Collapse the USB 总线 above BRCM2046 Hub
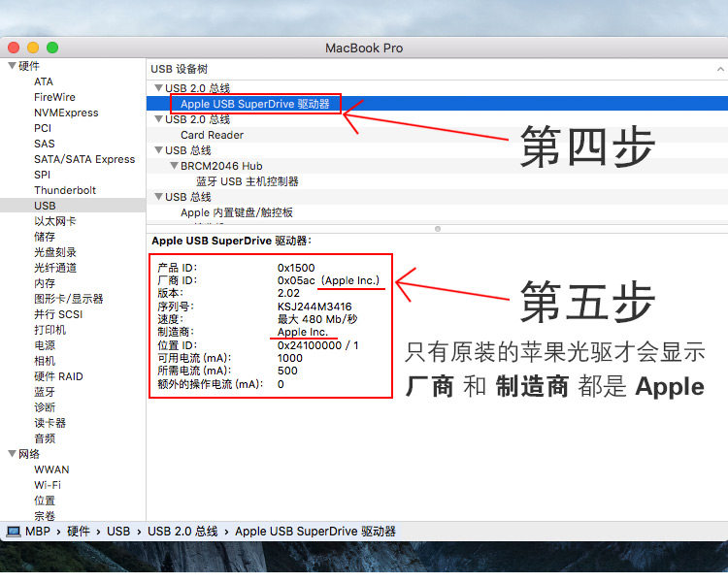Screen dimensions: 728x582 click(x=158, y=150)
